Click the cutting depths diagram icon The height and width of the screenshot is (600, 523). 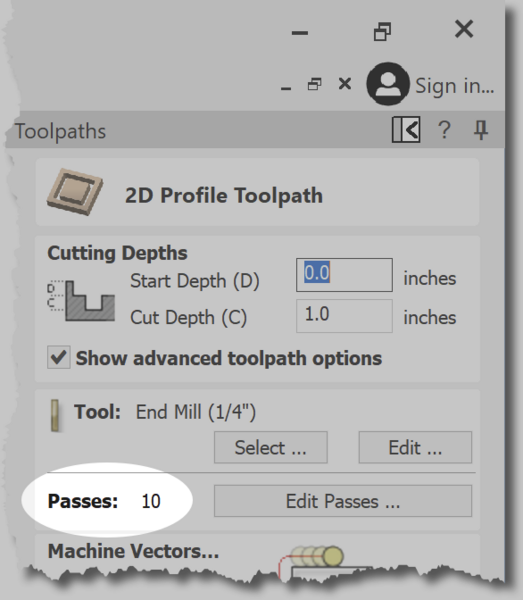tap(81, 301)
